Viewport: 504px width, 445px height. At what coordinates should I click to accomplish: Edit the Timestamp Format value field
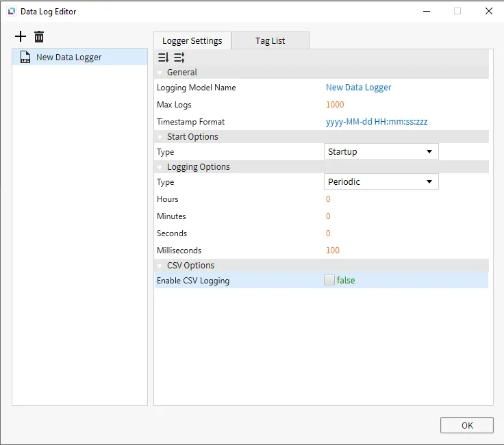(x=377, y=122)
